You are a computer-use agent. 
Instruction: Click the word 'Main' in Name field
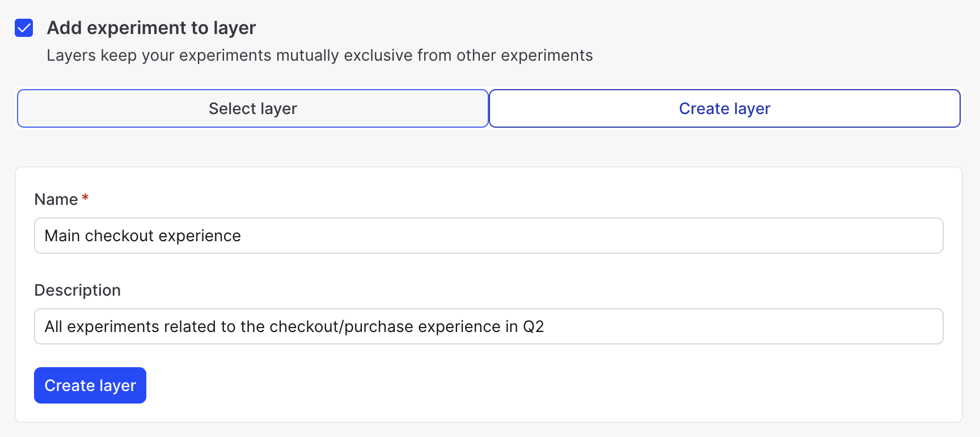(62, 236)
